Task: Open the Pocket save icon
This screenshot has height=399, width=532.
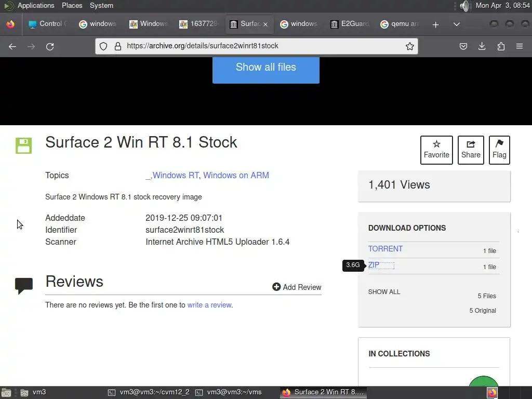Action: (463, 46)
